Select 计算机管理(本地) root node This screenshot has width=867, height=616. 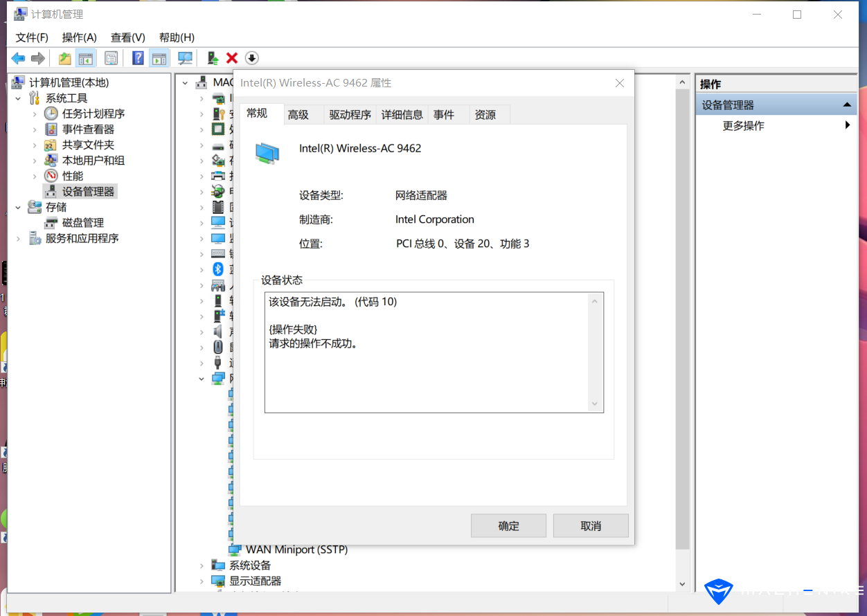69,82
